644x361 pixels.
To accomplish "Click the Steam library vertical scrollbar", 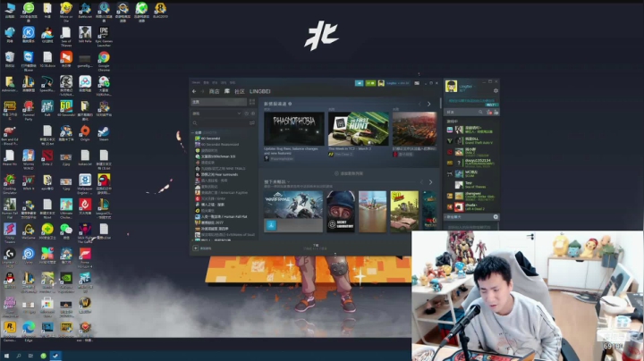I will pyautogui.click(x=440, y=104).
